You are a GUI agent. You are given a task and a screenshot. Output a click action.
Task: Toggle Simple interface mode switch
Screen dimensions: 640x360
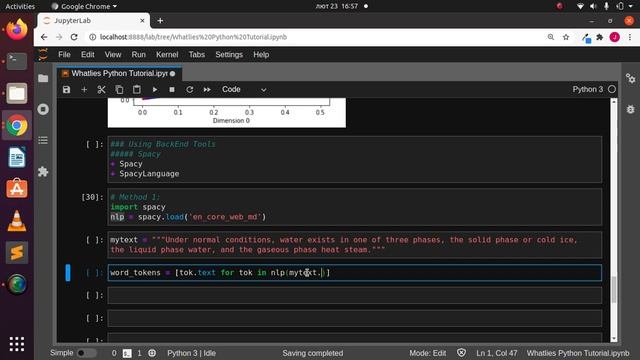click(86, 353)
